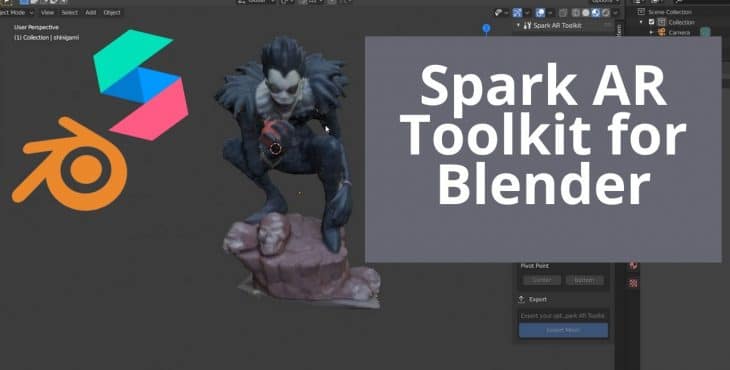This screenshot has height=370, width=730.
Task: Open the texture properties tab icon
Action: [633, 283]
